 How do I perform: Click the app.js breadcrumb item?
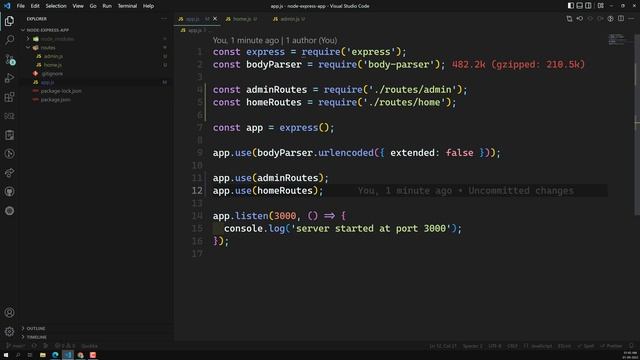click(191, 30)
